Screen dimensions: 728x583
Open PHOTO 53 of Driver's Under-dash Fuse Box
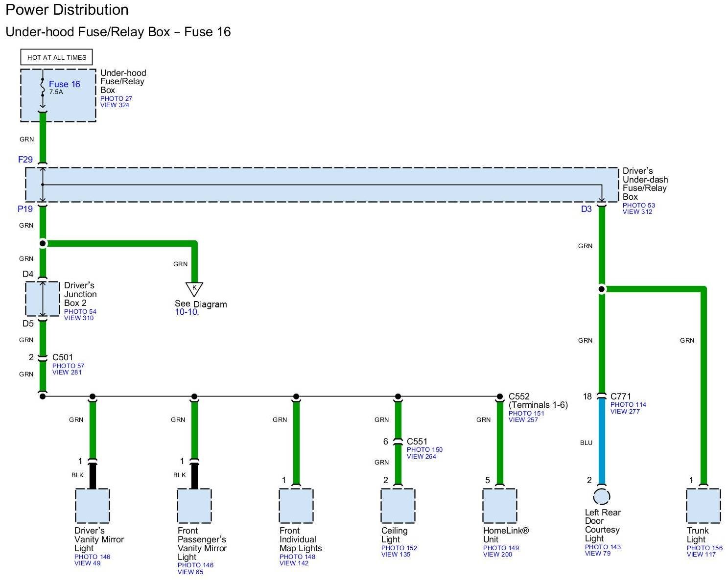click(638, 205)
